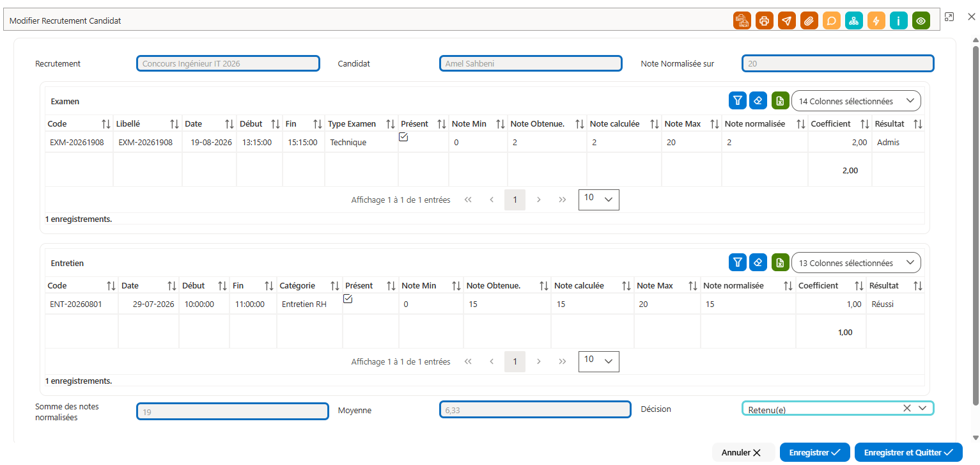Expand the Décision dropdown arrow
Screen dimensions: 980x465
[x=922, y=408]
